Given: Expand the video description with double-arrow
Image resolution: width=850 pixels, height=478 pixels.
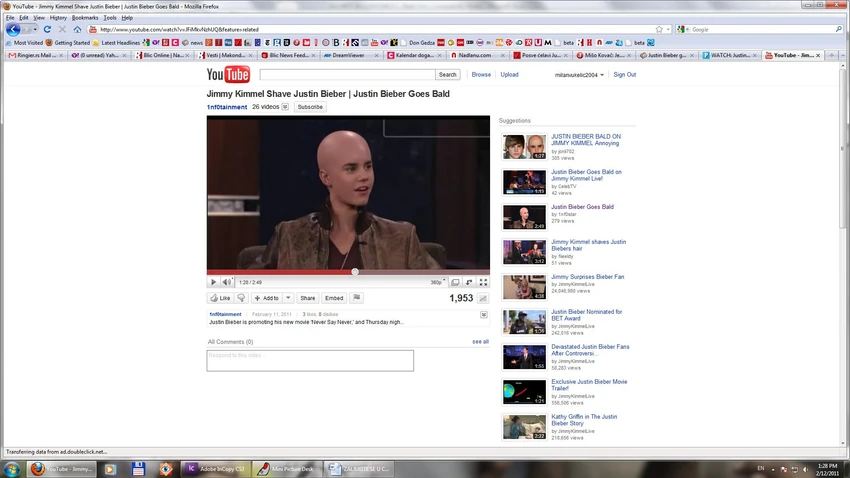Looking at the screenshot, I should pos(484,314).
